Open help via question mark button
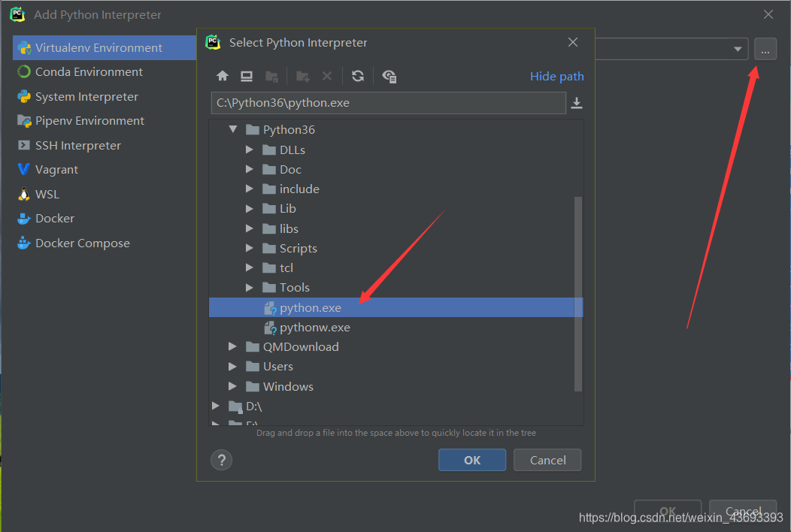 click(x=222, y=460)
